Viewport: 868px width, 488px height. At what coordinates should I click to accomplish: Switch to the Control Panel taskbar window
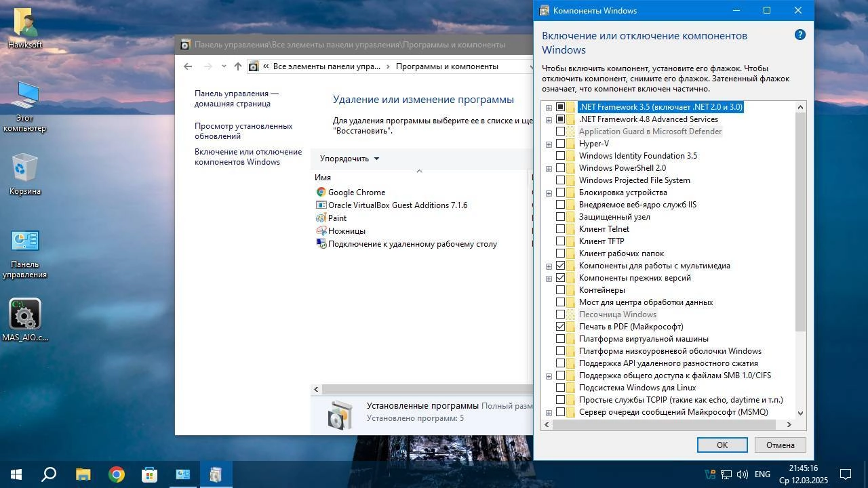click(x=182, y=474)
